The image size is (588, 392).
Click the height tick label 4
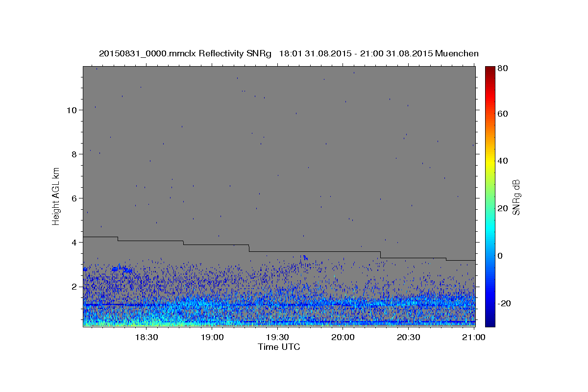tap(74, 242)
